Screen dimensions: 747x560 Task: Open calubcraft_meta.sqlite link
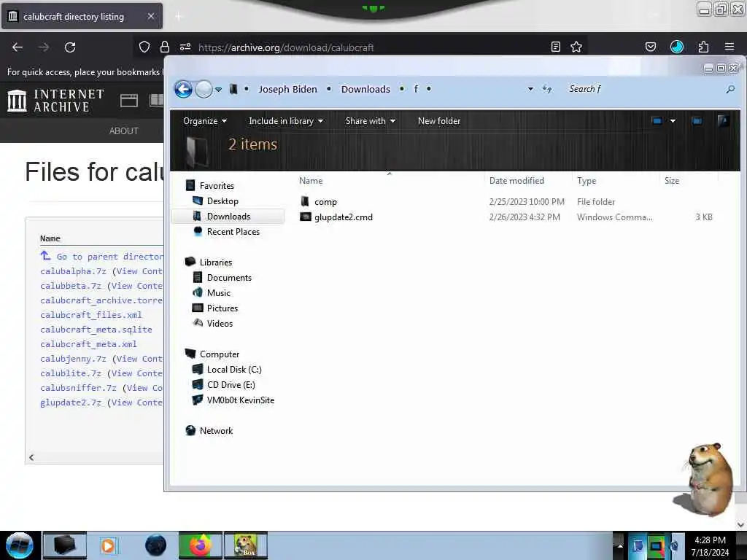click(x=96, y=330)
